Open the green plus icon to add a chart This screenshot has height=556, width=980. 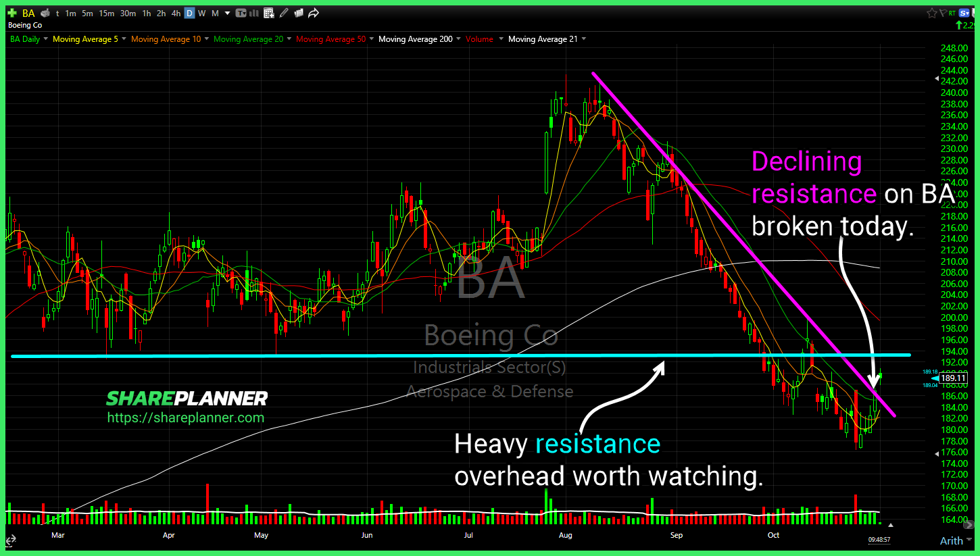pos(12,13)
